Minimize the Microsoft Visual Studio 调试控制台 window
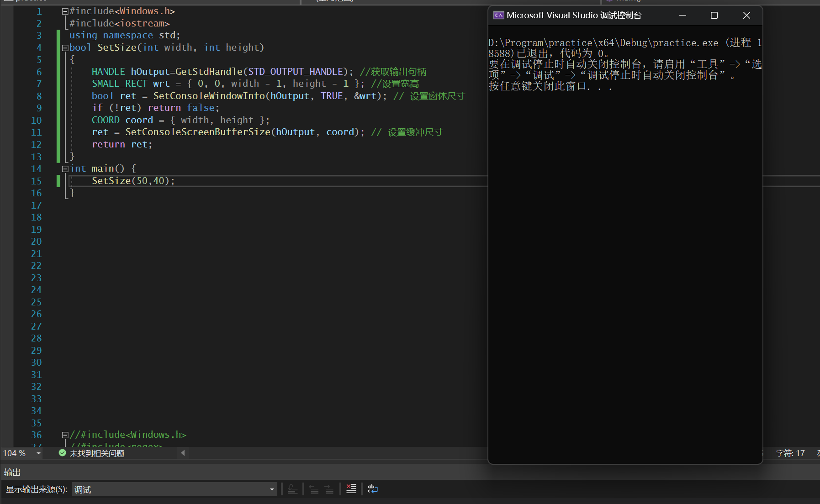Image resolution: width=820 pixels, height=504 pixels. pos(682,16)
